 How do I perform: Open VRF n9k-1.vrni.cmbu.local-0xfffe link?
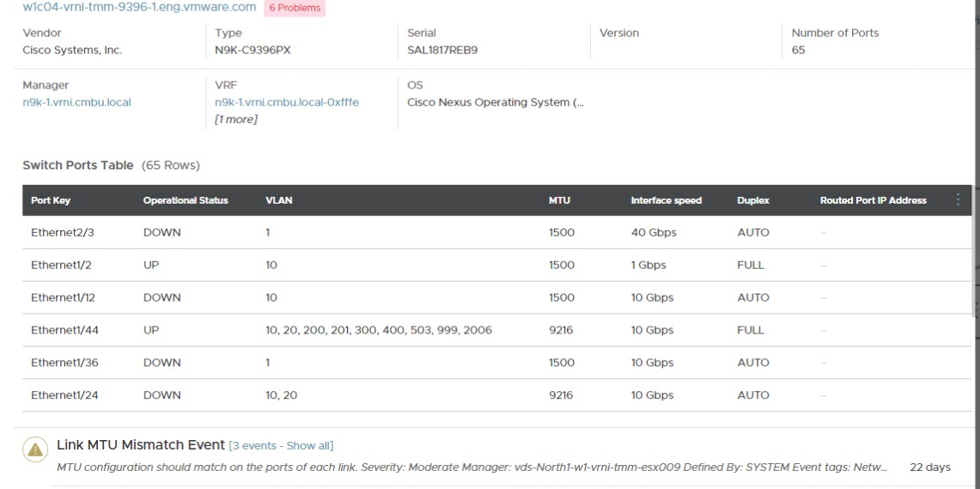tap(287, 102)
